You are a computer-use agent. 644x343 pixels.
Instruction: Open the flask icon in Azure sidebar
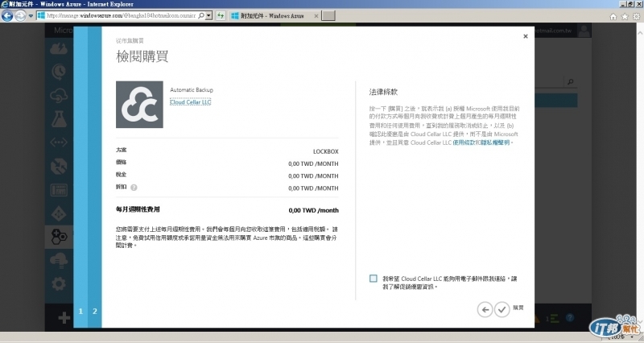[59, 119]
